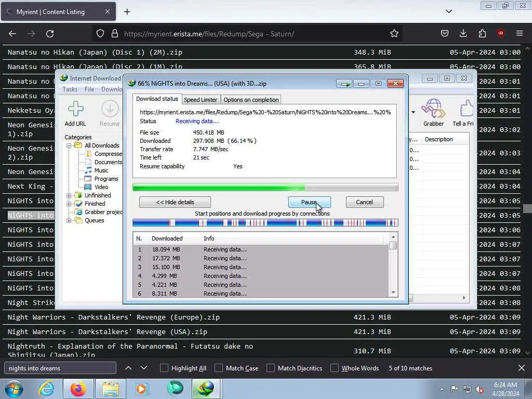532x399 pixels.
Task: Click the find bar search input field
Action: 60,368
